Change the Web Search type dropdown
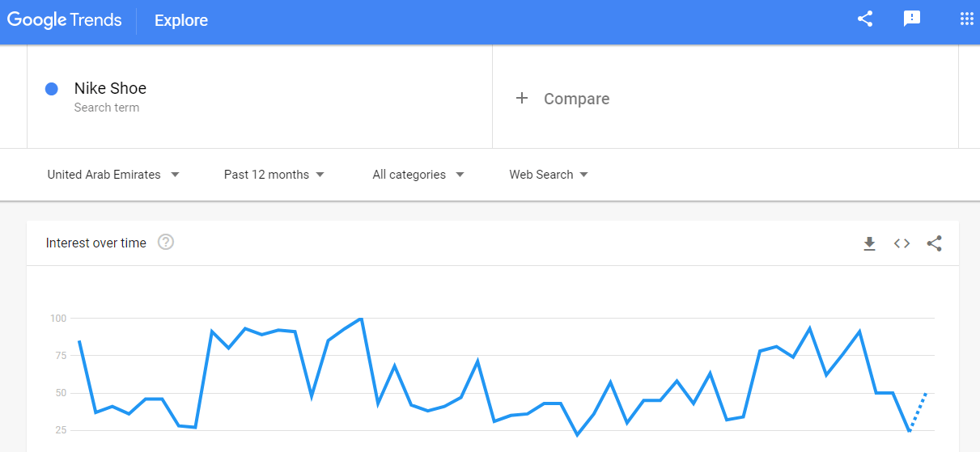980x452 pixels. (x=548, y=175)
